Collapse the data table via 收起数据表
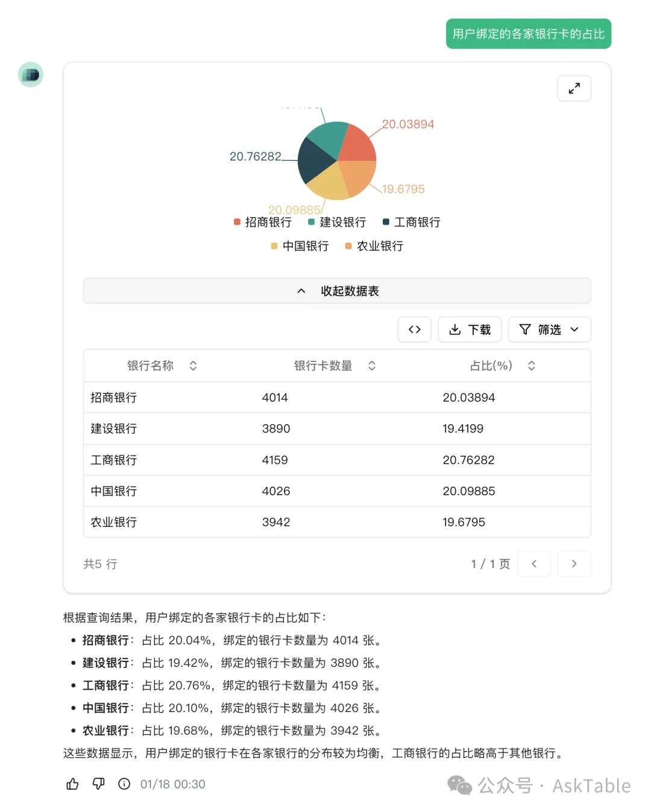 (337, 291)
